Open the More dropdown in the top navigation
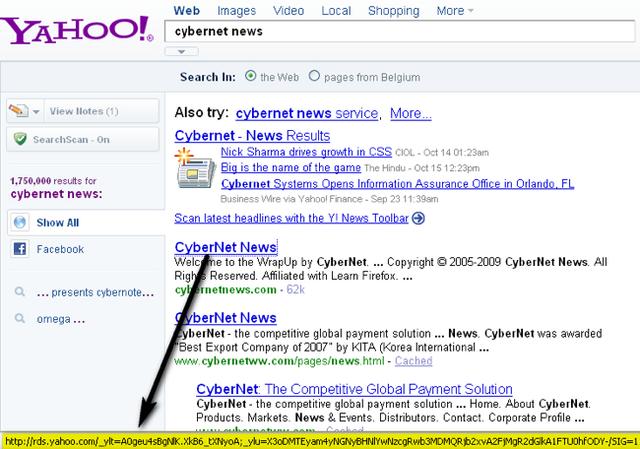Screen dimensions: 640x449 pos(454,11)
